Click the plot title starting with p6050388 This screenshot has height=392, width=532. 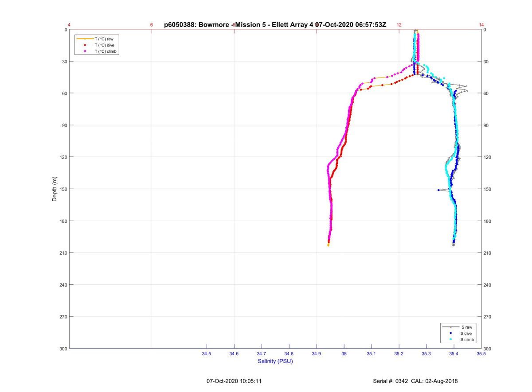coord(275,25)
